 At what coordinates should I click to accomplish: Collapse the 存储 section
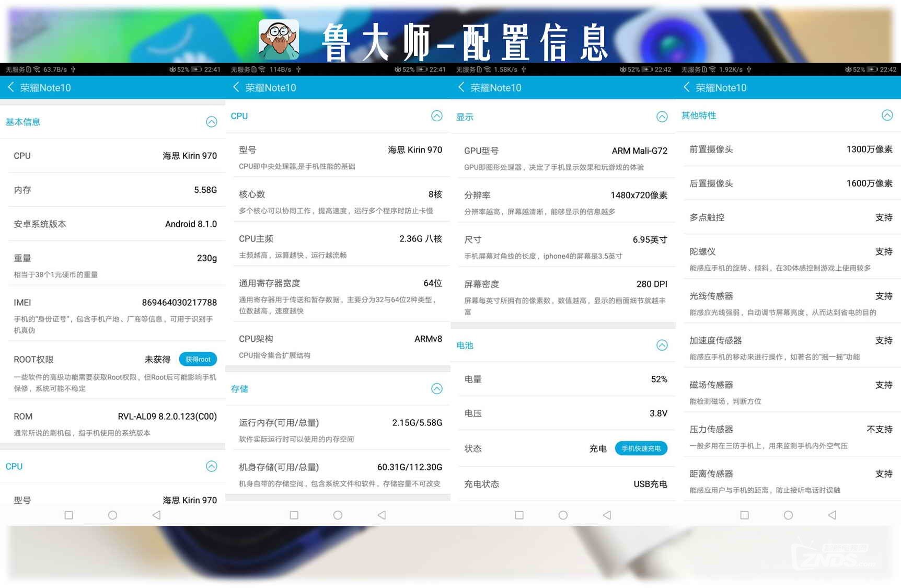coord(437,388)
